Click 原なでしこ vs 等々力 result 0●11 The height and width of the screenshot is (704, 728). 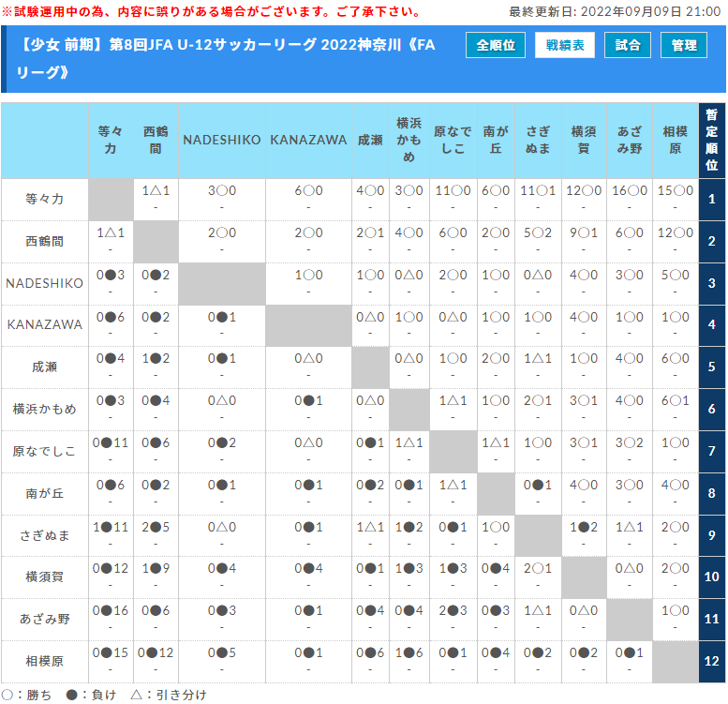point(111,443)
